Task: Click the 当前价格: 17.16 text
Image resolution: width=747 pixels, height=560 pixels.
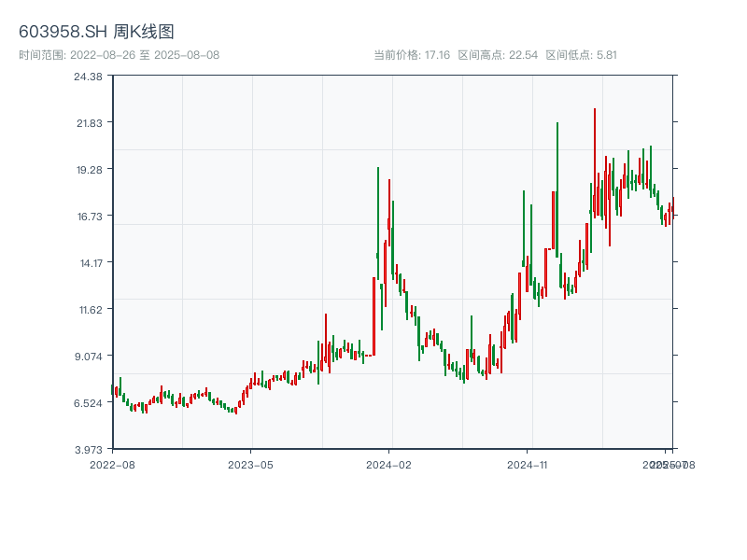Action: click(412, 55)
